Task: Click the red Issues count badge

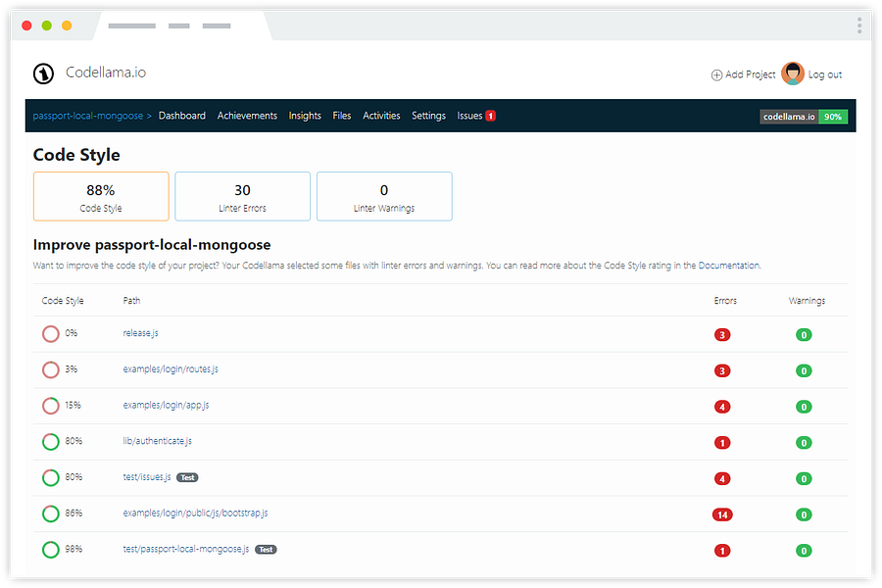Action: pyautogui.click(x=491, y=116)
